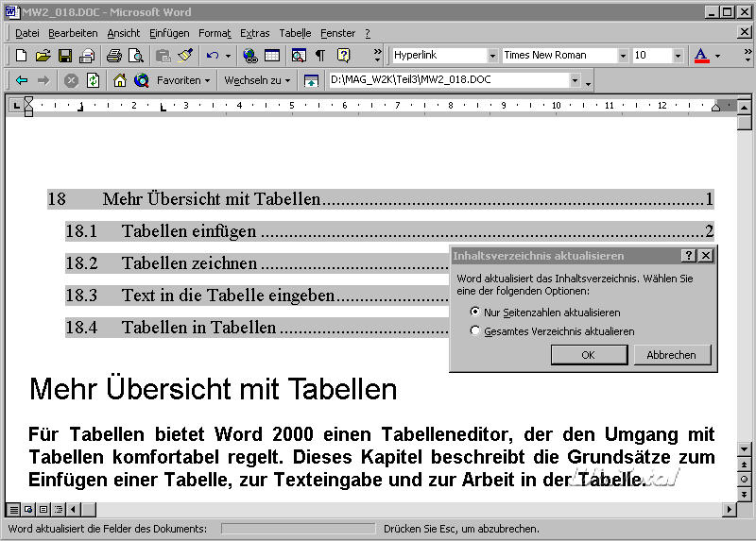Open the Tabelle menu
The width and height of the screenshot is (756, 541).
pyautogui.click(x=295, y=33)
